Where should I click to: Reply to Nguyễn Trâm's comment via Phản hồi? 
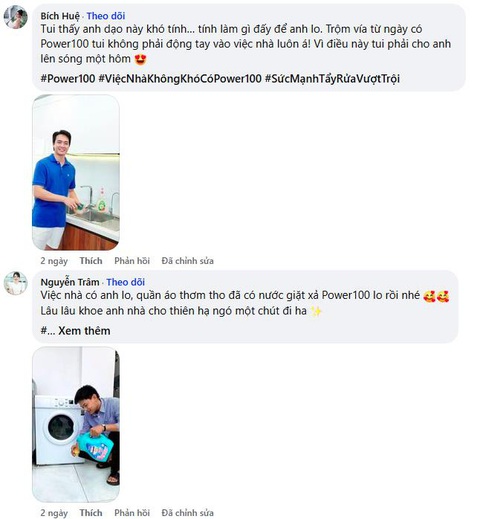coord(132,512)
